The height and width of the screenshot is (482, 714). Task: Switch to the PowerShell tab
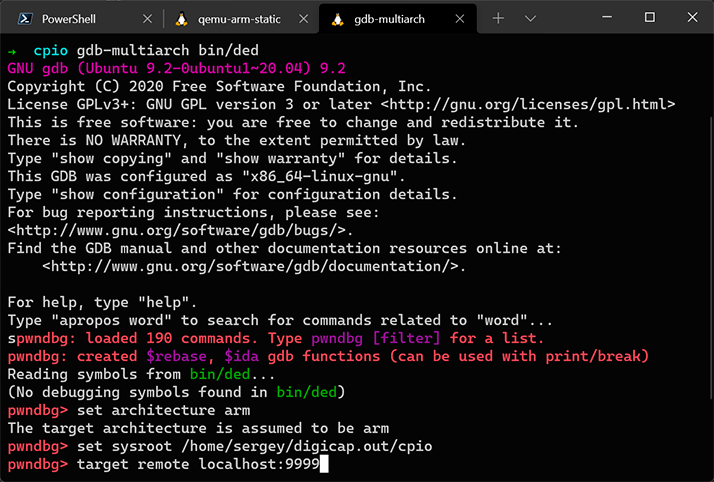coord(75,18)
